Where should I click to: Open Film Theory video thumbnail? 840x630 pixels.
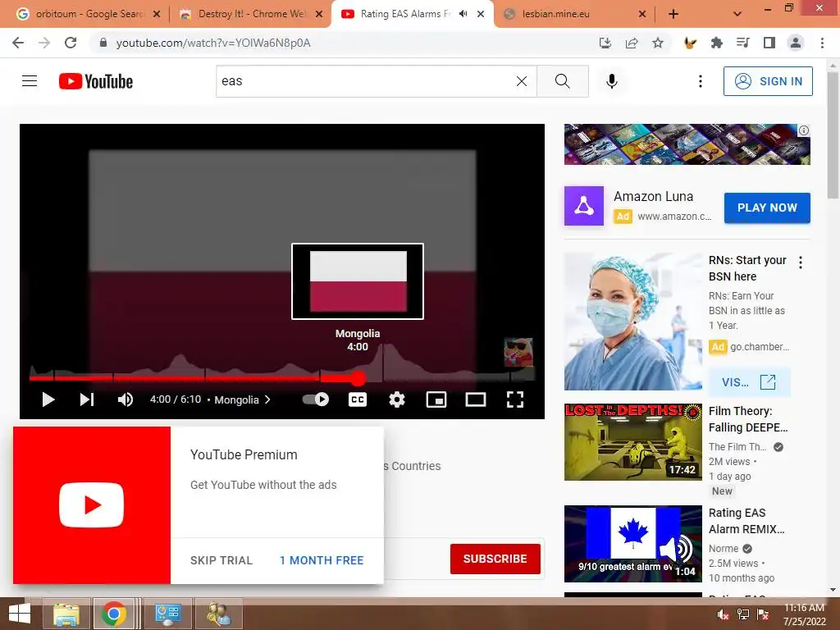pos(632,442)
